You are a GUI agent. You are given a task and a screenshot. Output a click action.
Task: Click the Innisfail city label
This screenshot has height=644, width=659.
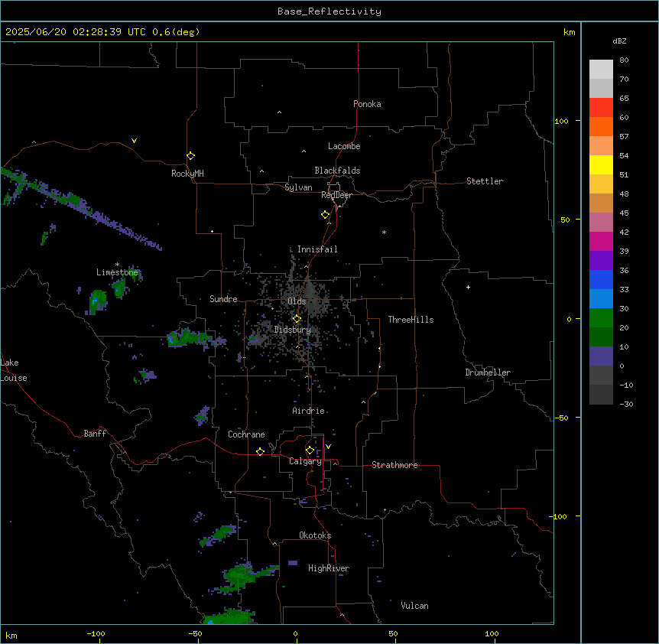click(317, 249)
